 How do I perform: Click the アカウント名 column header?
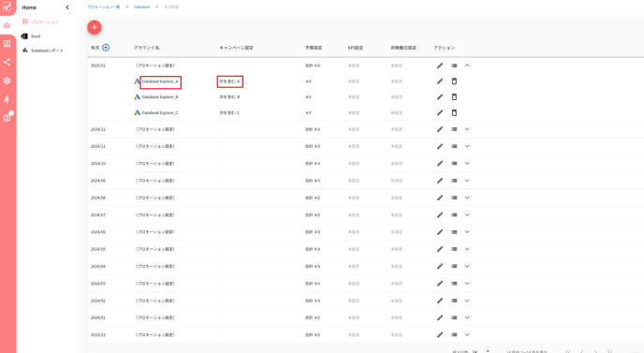click(147, 48)
